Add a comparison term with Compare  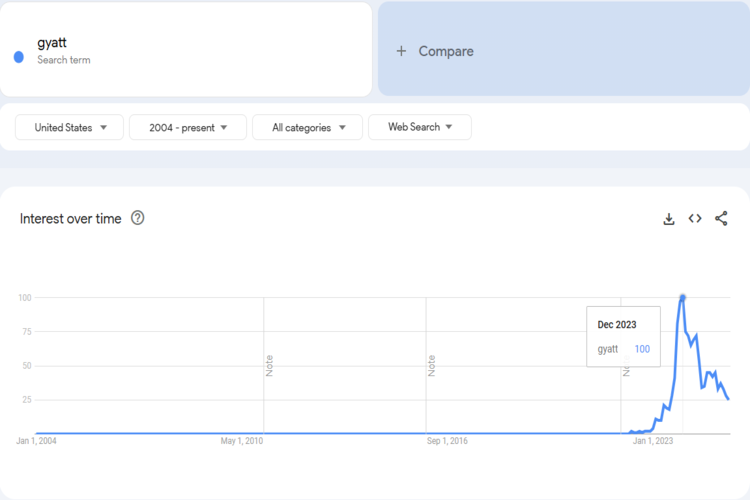pyautogui.click(x=564, y=49)
